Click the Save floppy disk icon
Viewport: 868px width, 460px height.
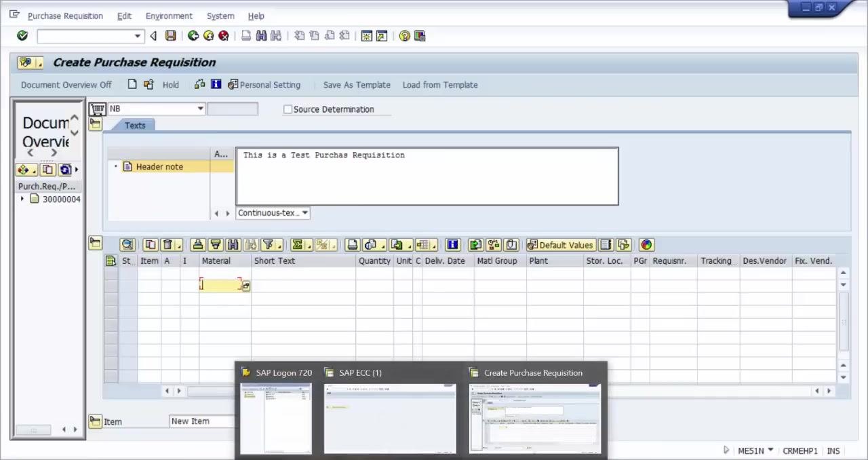[171, 36]
